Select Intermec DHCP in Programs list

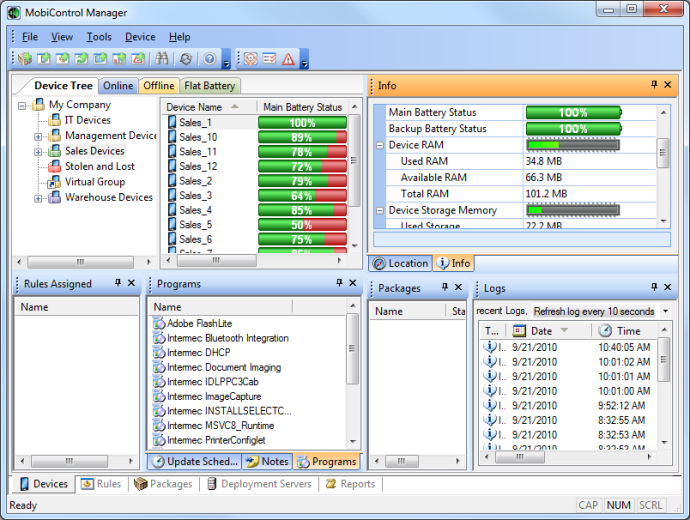(x=198, y=352)
